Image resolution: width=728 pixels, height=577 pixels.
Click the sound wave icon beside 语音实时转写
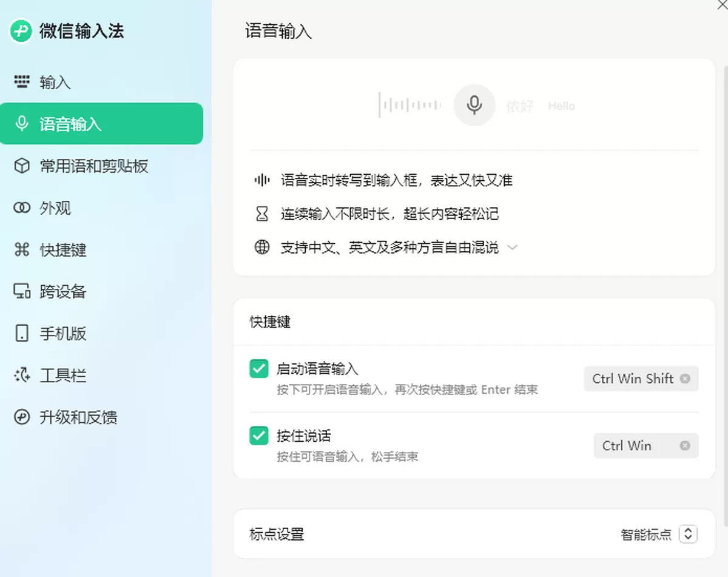click(262, 180)
